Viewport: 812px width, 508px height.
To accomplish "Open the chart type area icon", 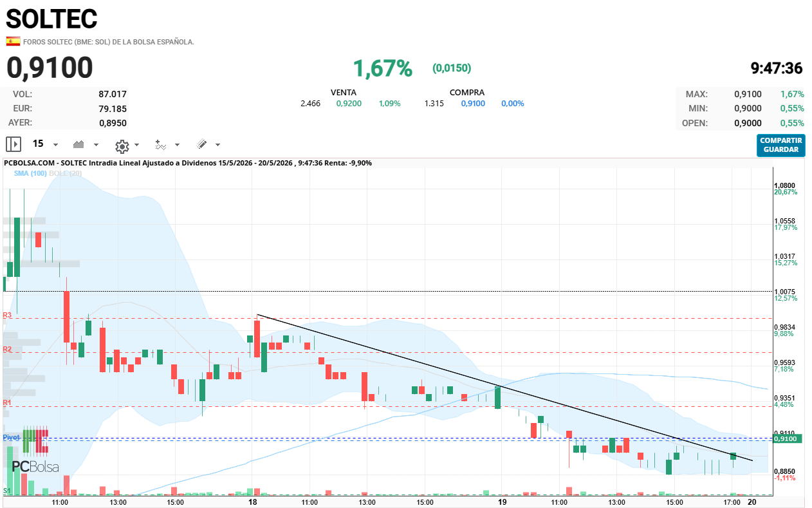I will (x=80, y=144).
